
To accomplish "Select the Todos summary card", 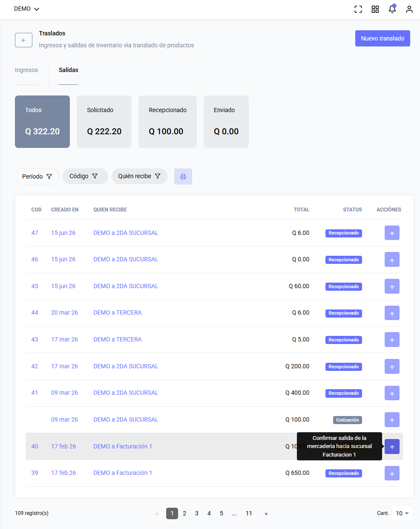I will click(42, 122).
